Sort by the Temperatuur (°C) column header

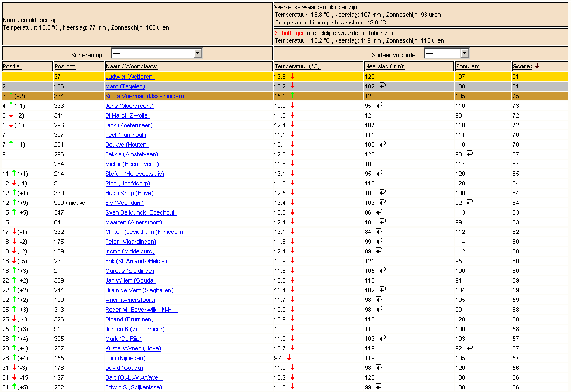click(298, 66)
